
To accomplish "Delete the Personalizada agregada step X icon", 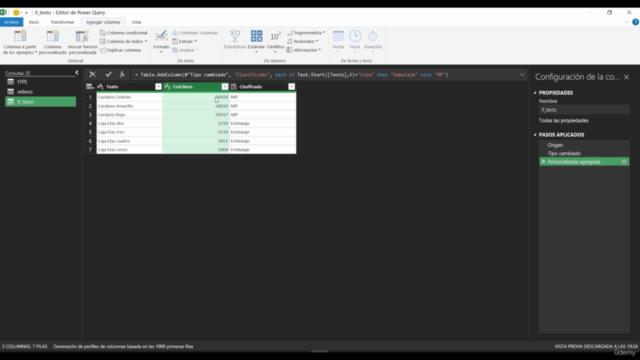I will pyautogui.click(x=543, y=162).
